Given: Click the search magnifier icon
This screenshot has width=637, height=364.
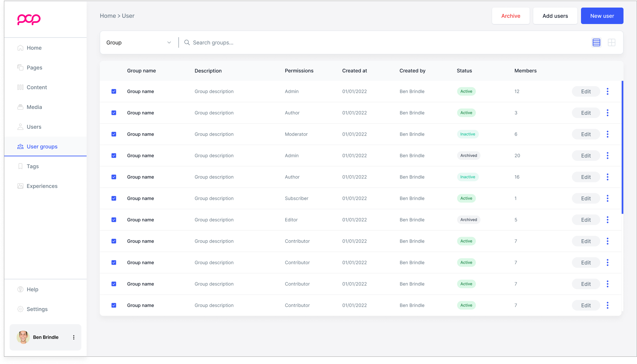Looking at the screenshot, I should click(x=187, y=42).
